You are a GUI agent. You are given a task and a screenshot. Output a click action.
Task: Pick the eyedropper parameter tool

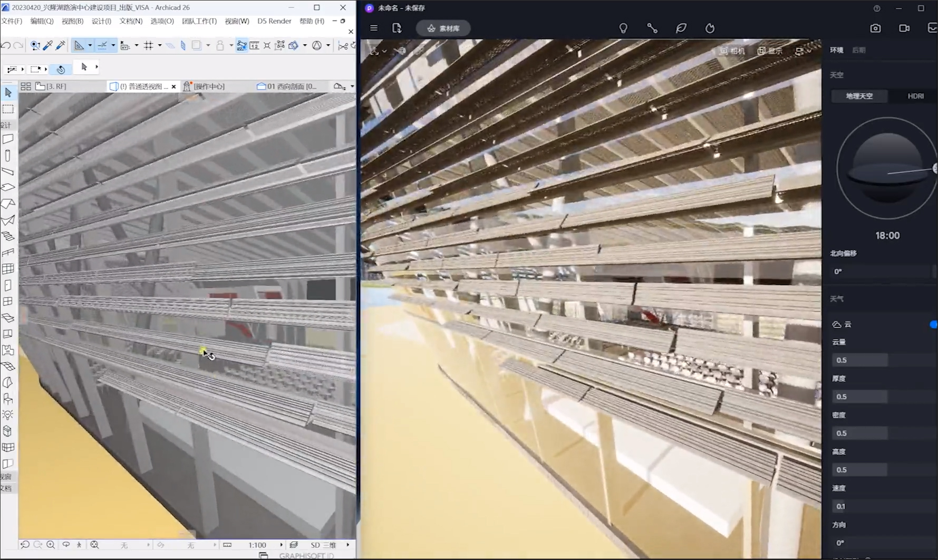pos(48,46)
